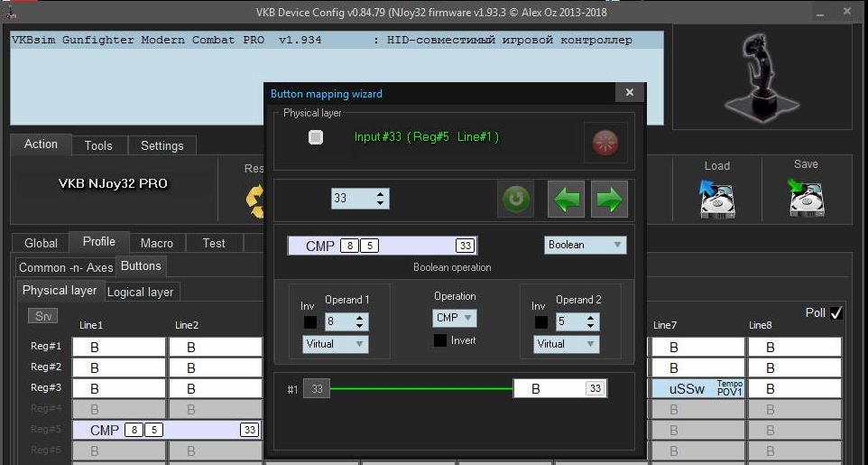Click the CMP 8 5 field in wizard
This screenshot has height=465, width=868.
(x=382, y=246)
